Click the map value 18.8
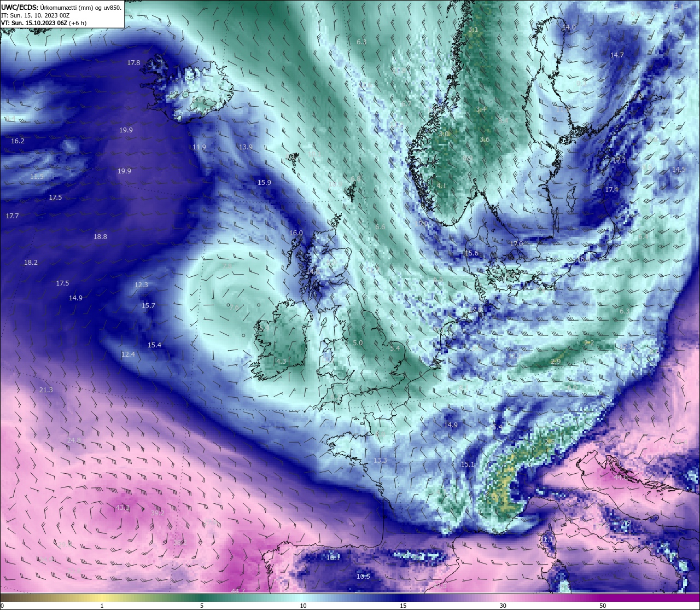The image size is (700, 610). (100, 237)
